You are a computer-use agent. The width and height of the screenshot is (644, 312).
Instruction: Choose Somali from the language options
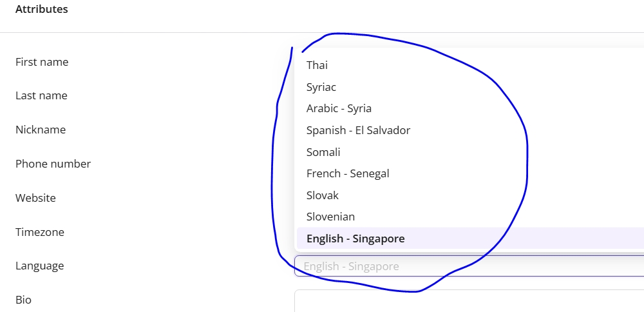point(323,152)
